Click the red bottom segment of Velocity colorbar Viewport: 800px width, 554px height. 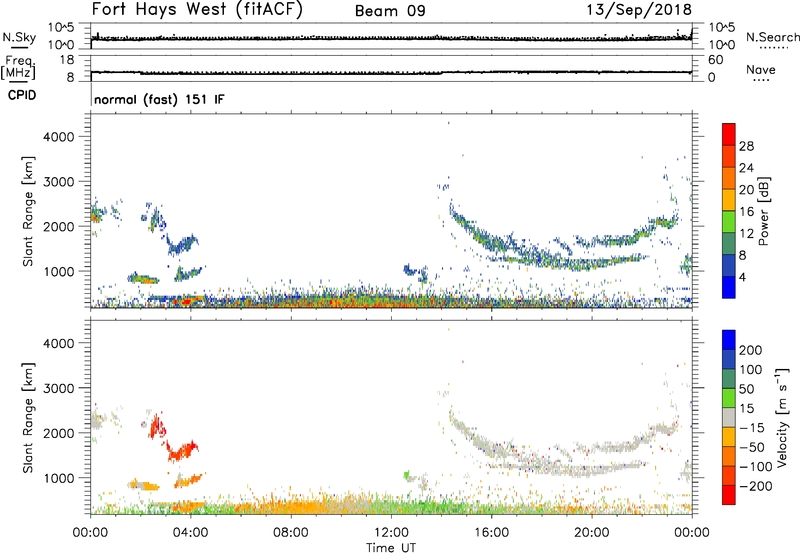coord(729,495)
